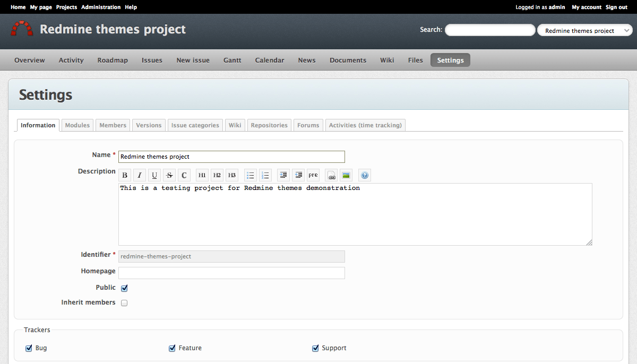The height and width of the screenshot is (364, 637).
Task: Uncheck the Public checkbox
Action: (x=124, y=288)
